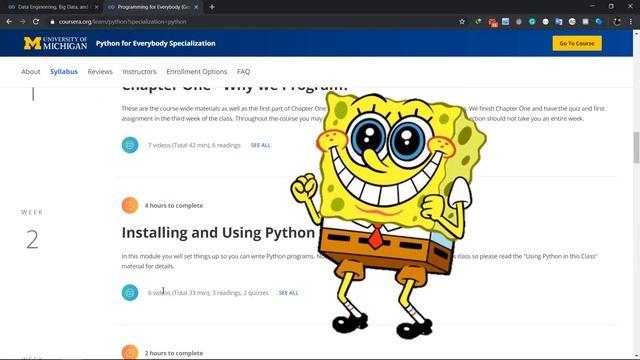Select the Programming for Everybody browser tab
The image size is (640, 360).
[152, 7]
